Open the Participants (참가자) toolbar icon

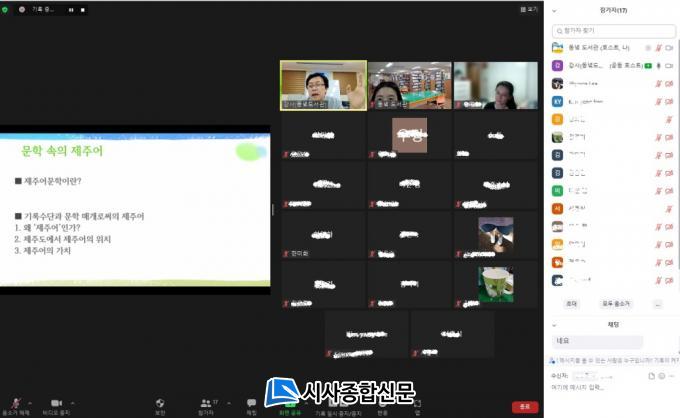pos(207,403)
